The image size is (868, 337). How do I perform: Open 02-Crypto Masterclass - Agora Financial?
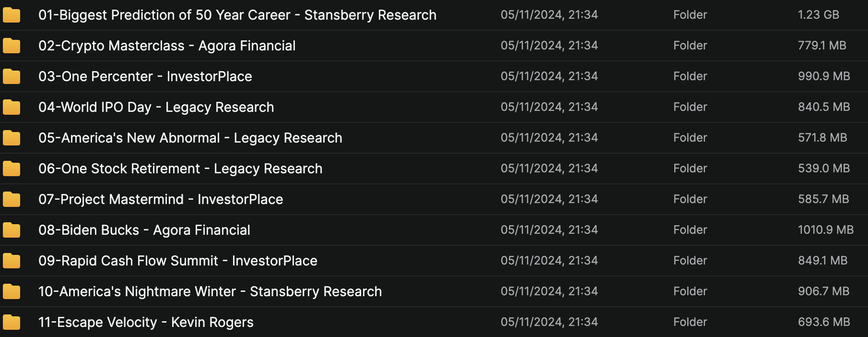coord(166,46)
